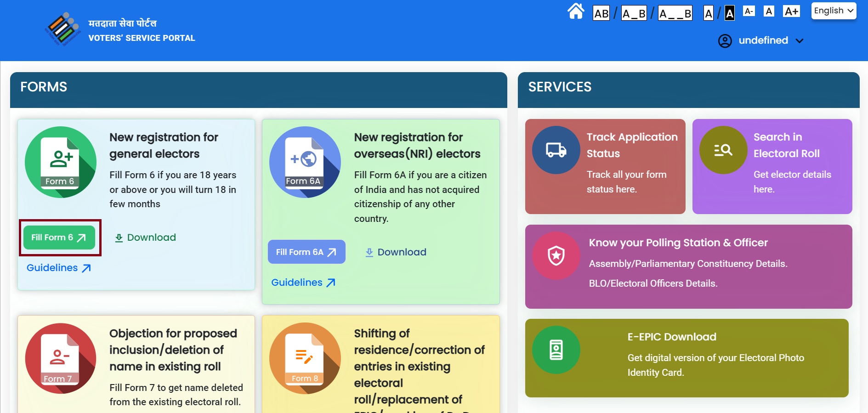The image size is (868, 413).
Task: Decrease font size with A- button
Action: pyautogui.click(x=749, y=11)
